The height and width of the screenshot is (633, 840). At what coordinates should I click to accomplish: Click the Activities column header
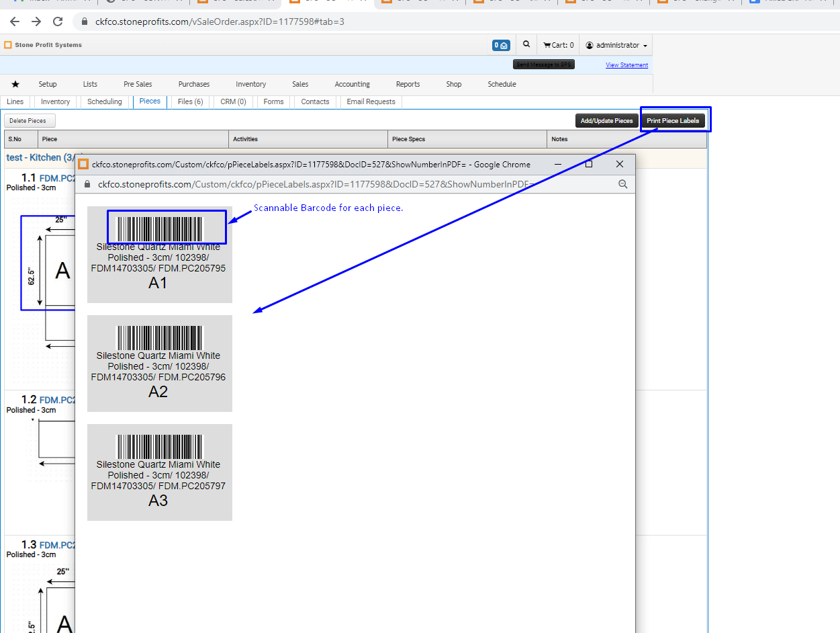309,139
